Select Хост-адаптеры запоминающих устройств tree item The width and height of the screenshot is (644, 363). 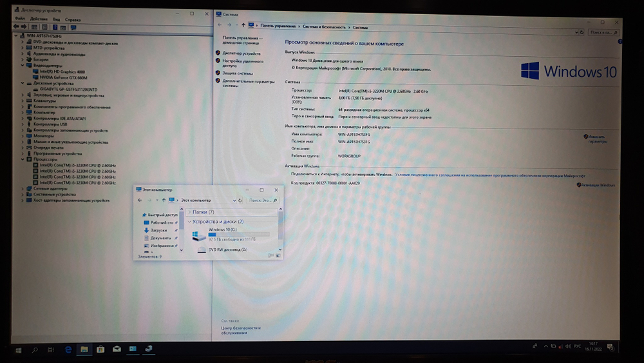point(71,201)
